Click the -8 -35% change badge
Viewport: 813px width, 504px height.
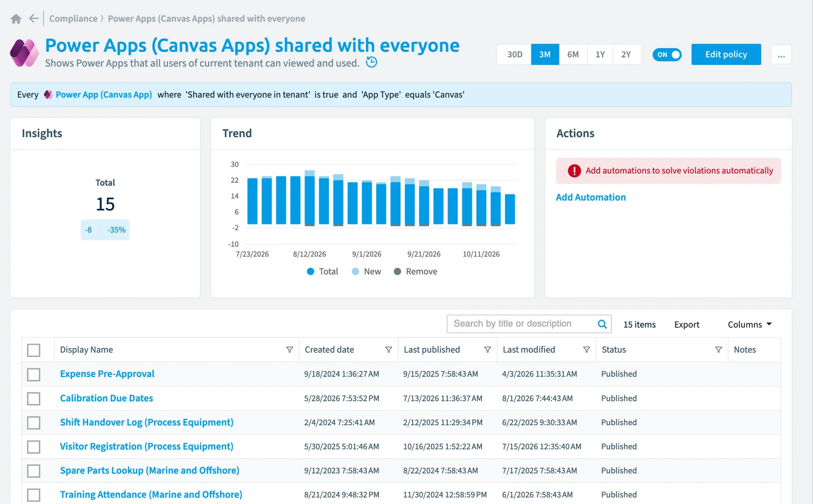[105, 230]
